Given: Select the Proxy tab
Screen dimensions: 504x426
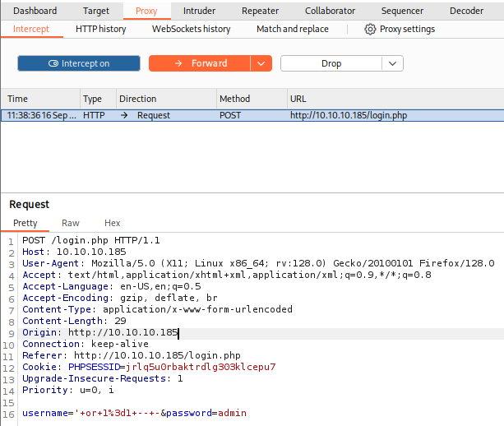Looking at the screenshot, I should [146, 11].
